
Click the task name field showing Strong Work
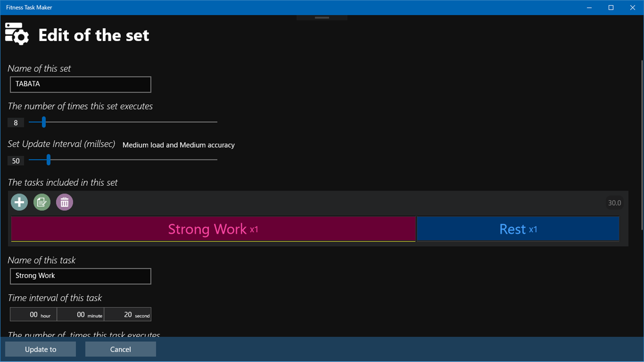[x=80, y=276]
